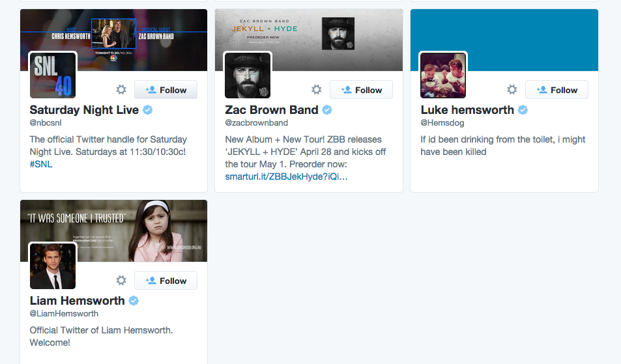Viewport: 621px width, 364px height.
Task: Click verified badge next to Zac Brown Band
Action: [327, 110]
